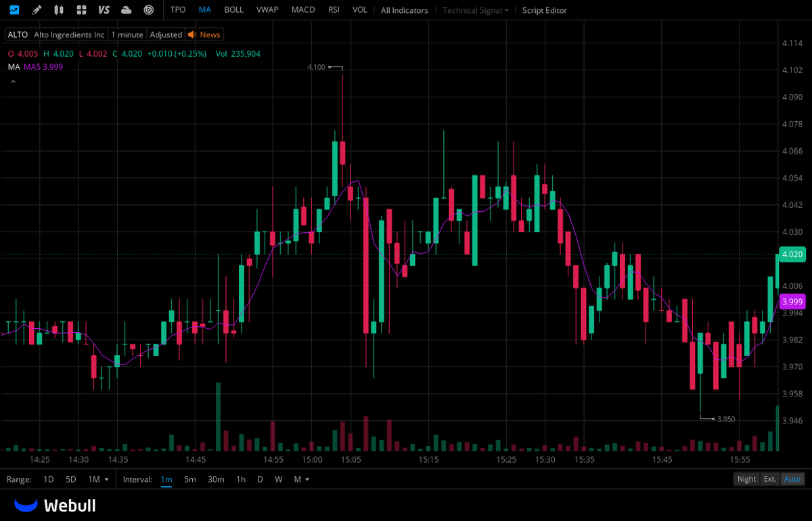Viewport: 812px width, 521px height.
Task: Select the 5D range
Action: 71,479
